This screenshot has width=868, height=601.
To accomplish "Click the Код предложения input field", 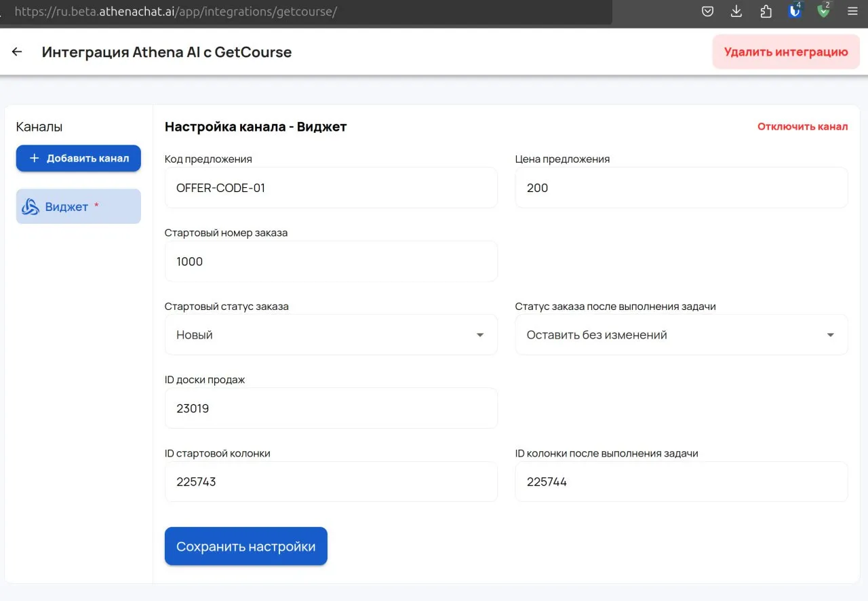I will [x=331, y=188].
